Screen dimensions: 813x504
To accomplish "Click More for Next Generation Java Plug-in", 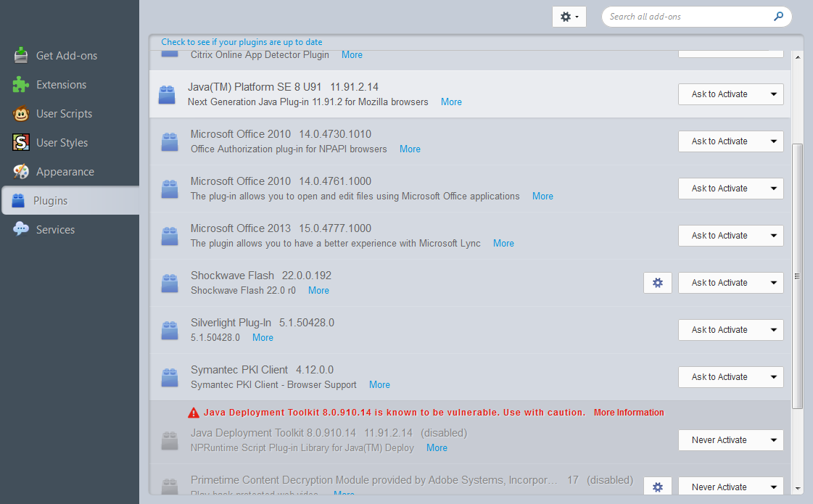I will point(451,102).
